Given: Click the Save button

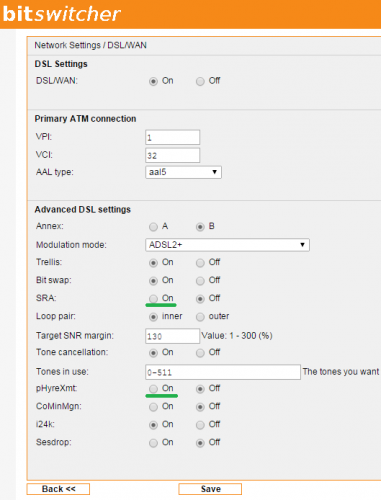Looking at the screenshot, I should click(x=210, y=489).
